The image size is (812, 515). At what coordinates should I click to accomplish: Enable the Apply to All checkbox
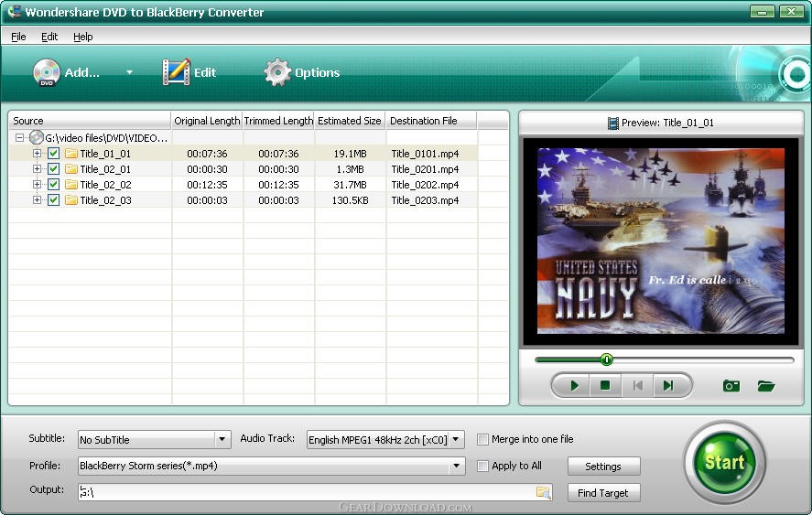(x=482, y=466)
